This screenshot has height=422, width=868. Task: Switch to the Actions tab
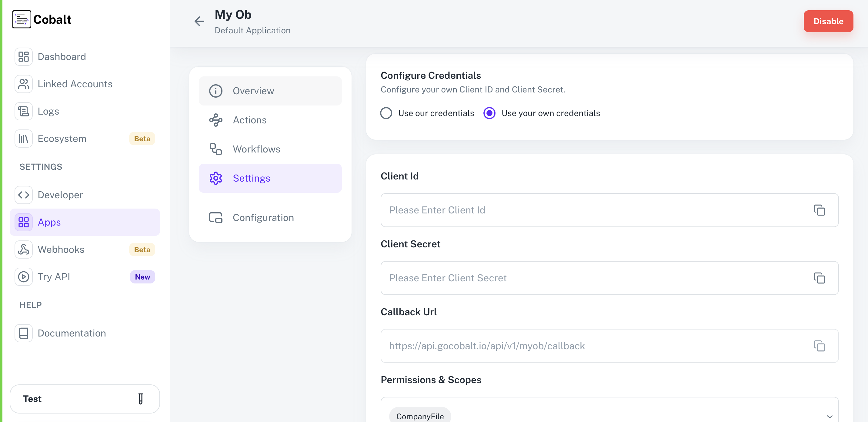pos(250,120)
